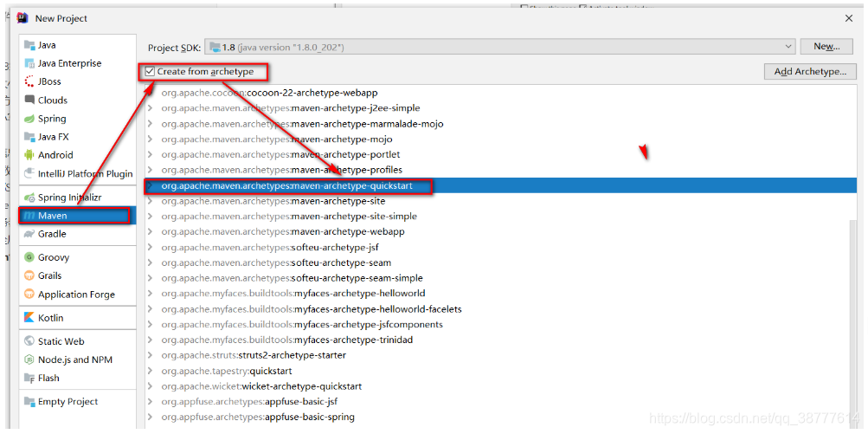Expand maven-archetype-marmalade-mojo row chevron
The height and width of the screenshot is (434, 868).
point(150,124)
